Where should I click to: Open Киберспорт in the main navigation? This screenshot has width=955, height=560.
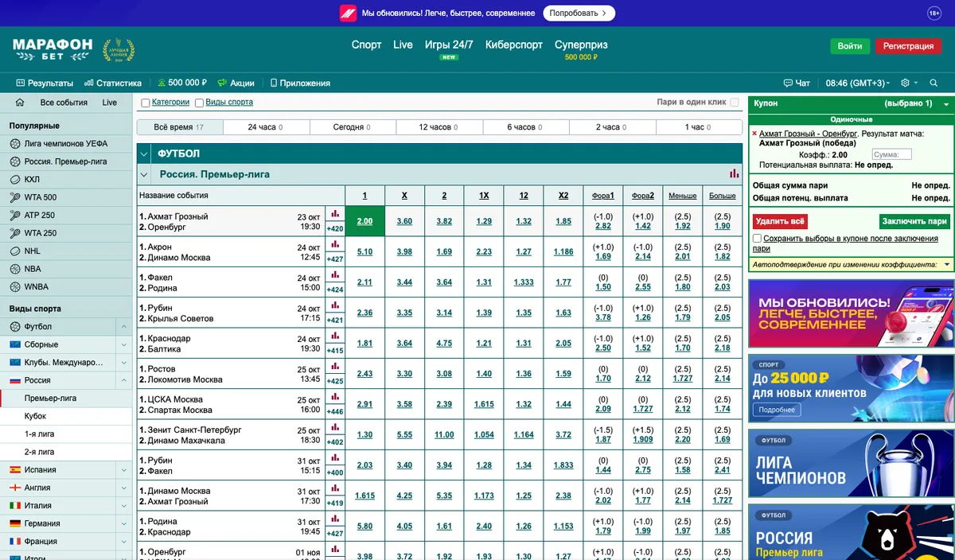(513, 45)
